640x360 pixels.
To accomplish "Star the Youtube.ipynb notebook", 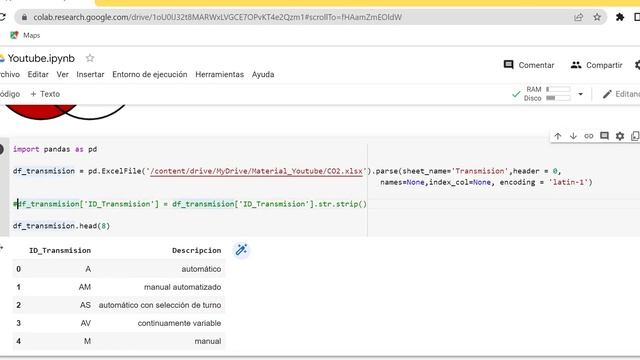I will pyautogui.click(x=90, y=58).
